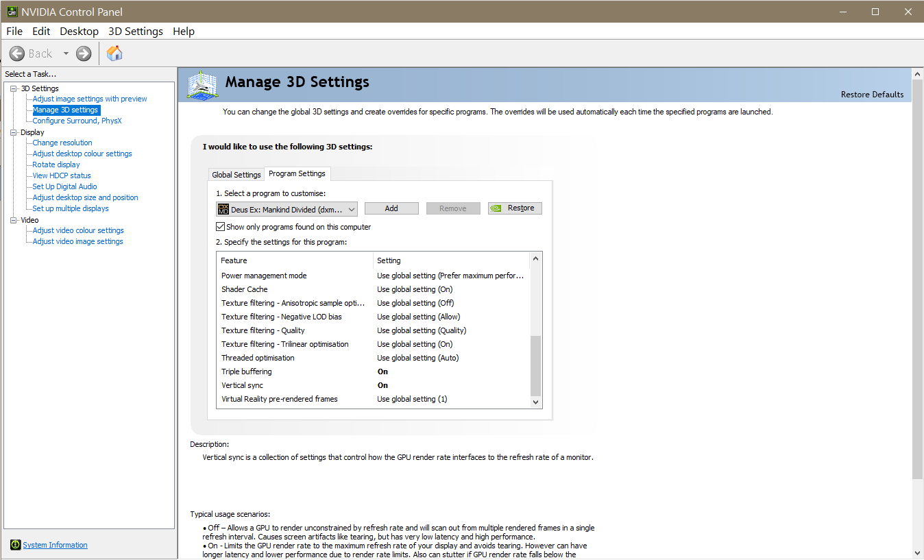Open the Help menu

click(x=184, y=32)
